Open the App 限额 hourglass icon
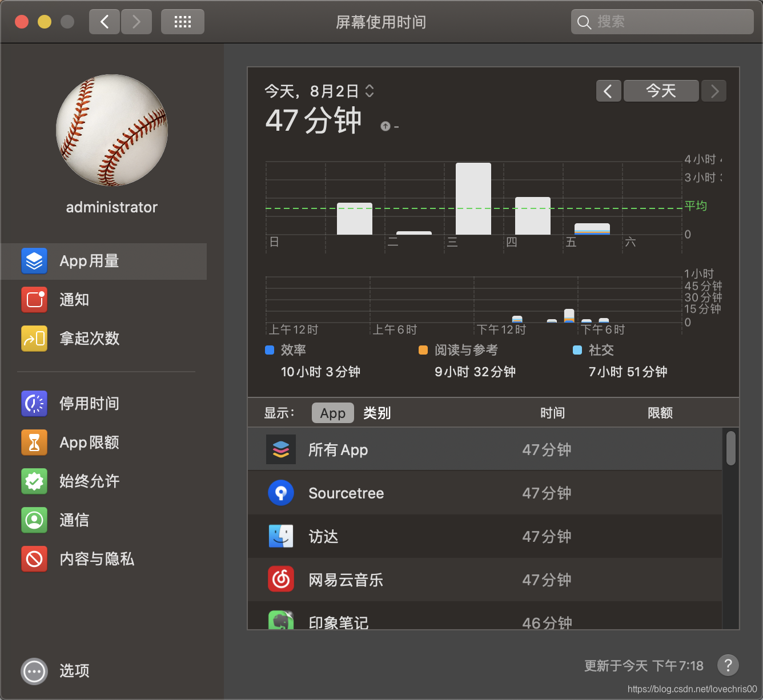Viewport: 763px width, 700px height. coord(34,442)
